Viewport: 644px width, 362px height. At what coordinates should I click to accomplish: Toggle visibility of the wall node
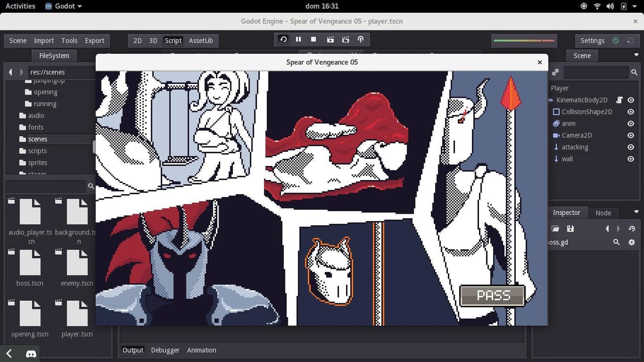coord(630,159)
